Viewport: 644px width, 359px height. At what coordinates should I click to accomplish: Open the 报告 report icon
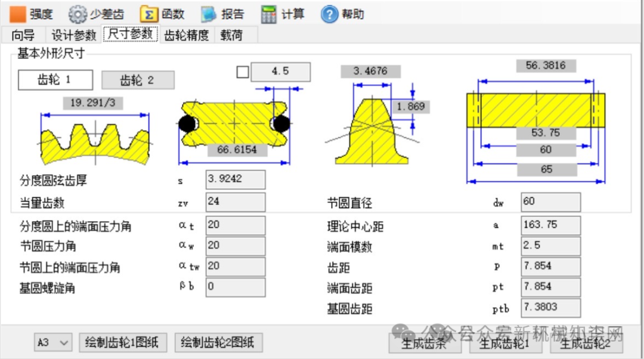click(209, 14)
